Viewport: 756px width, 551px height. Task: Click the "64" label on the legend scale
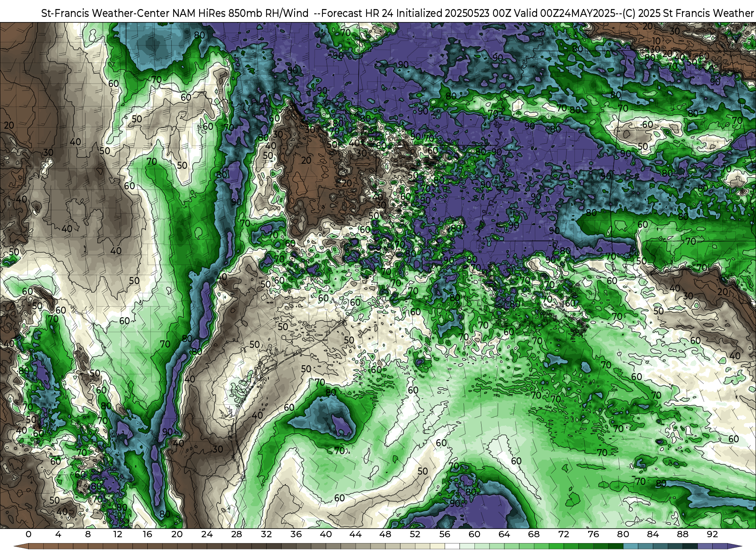(504, 534)
